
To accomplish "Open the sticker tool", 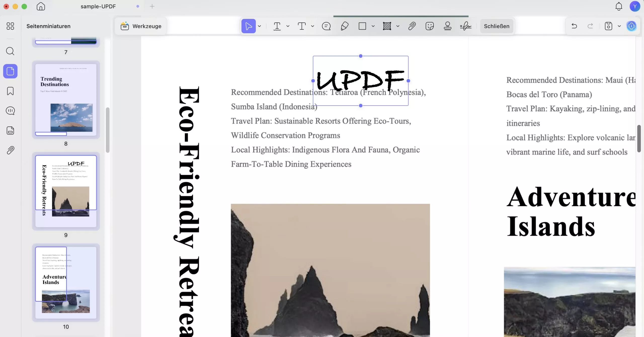I will [430, 26].
